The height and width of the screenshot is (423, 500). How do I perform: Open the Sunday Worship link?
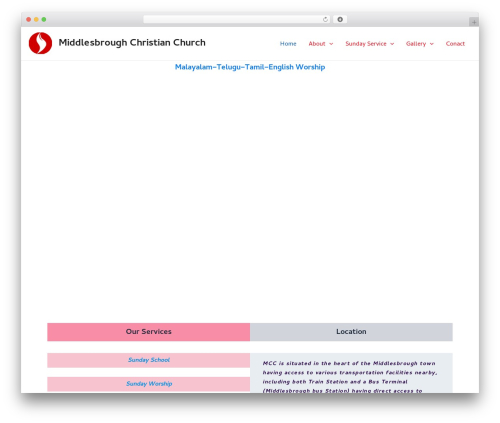tap(149, 384)
